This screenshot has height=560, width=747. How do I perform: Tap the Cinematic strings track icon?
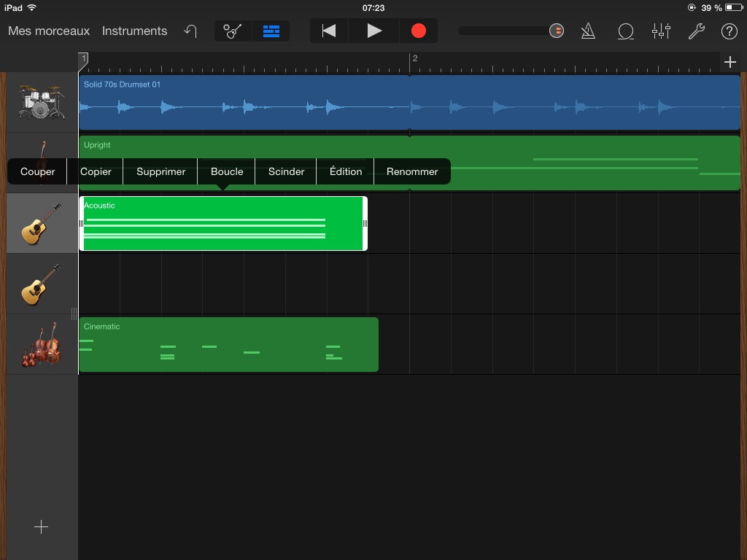coord(41,344)
